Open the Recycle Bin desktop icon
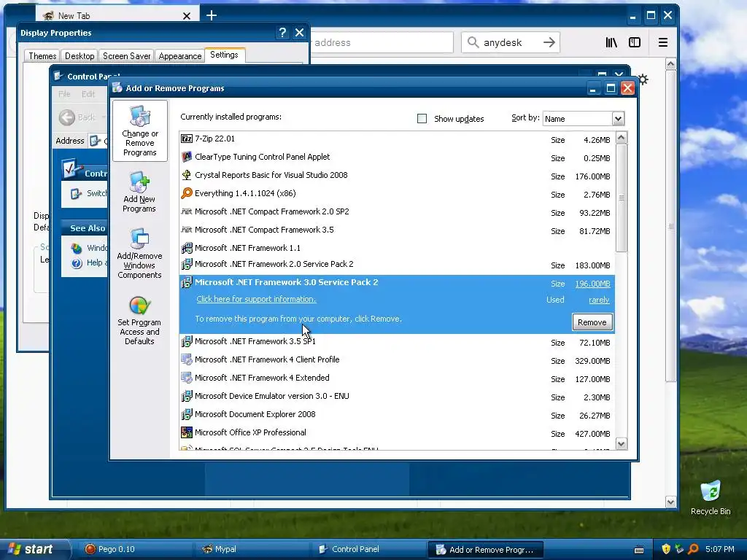This screenshot has height=560, width=747. coord(711,497)
